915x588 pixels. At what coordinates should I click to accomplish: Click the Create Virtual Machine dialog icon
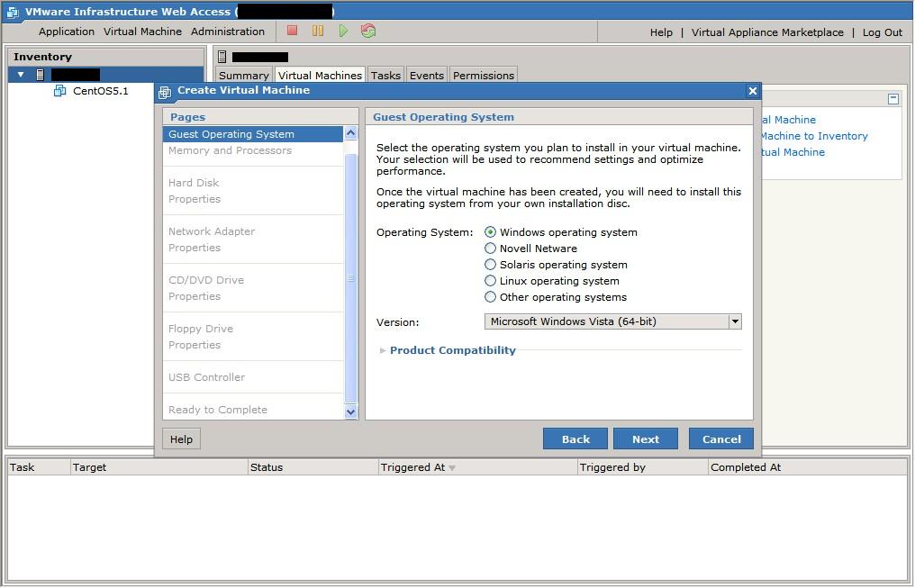tap(165, 92)
